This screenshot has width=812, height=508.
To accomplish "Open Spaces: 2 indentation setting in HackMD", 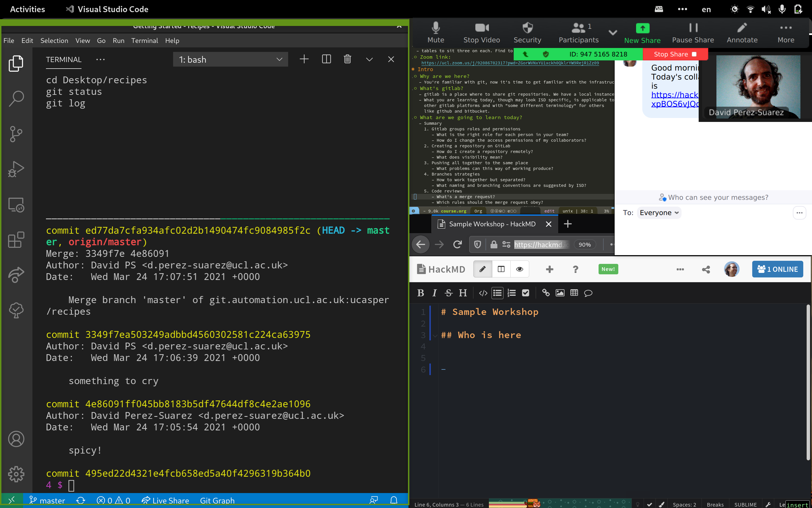I will point(684,504).
